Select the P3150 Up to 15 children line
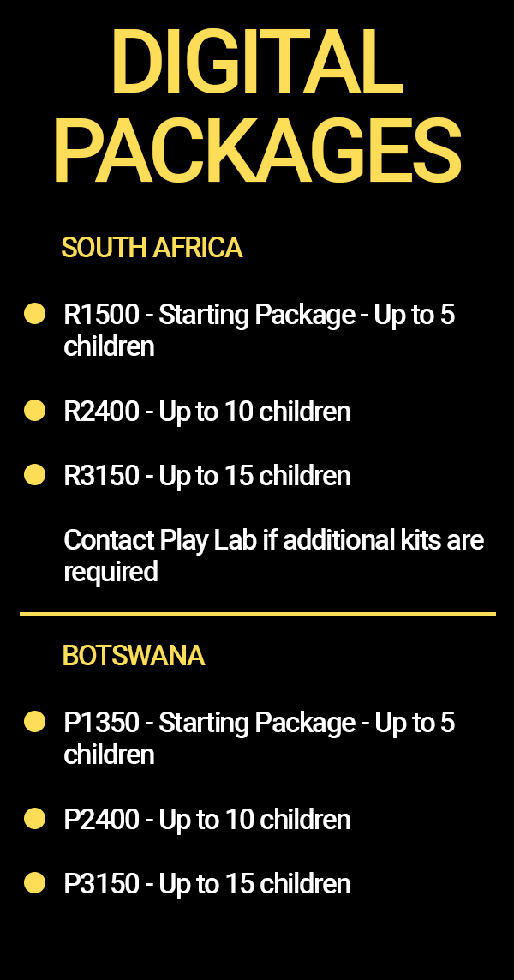 (x=207, y=884)
